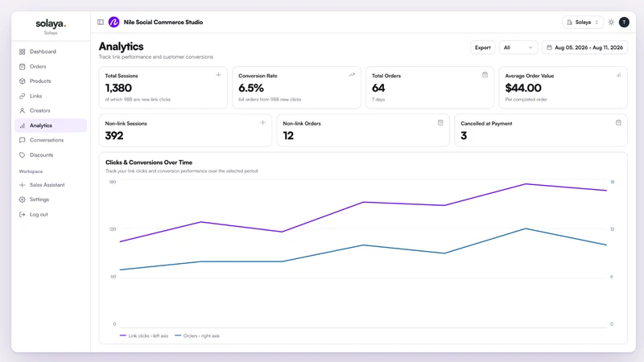Screen dimensions: 644x362
Task: Click the Clicks & Conversions Over Time title
Action: tap(149, 162)
